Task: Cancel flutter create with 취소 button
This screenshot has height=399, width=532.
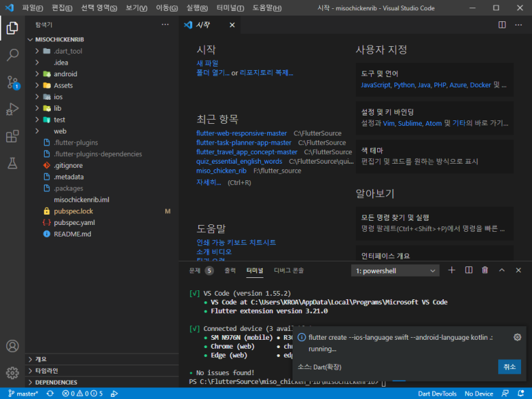Action: (509, 367)
